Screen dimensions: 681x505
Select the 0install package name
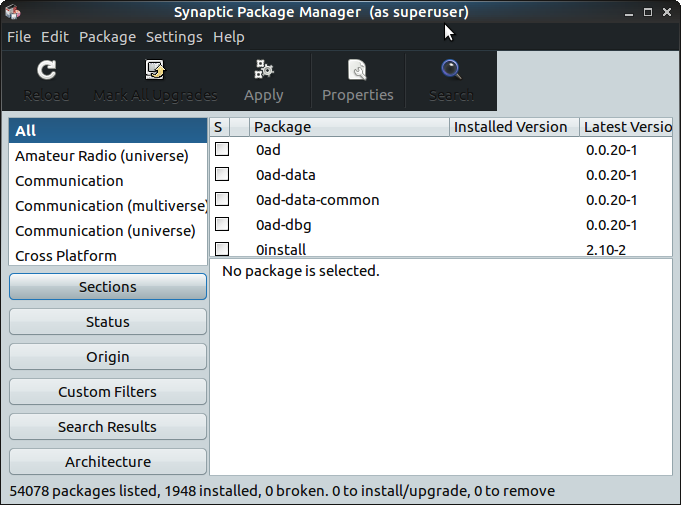[281, 250]
